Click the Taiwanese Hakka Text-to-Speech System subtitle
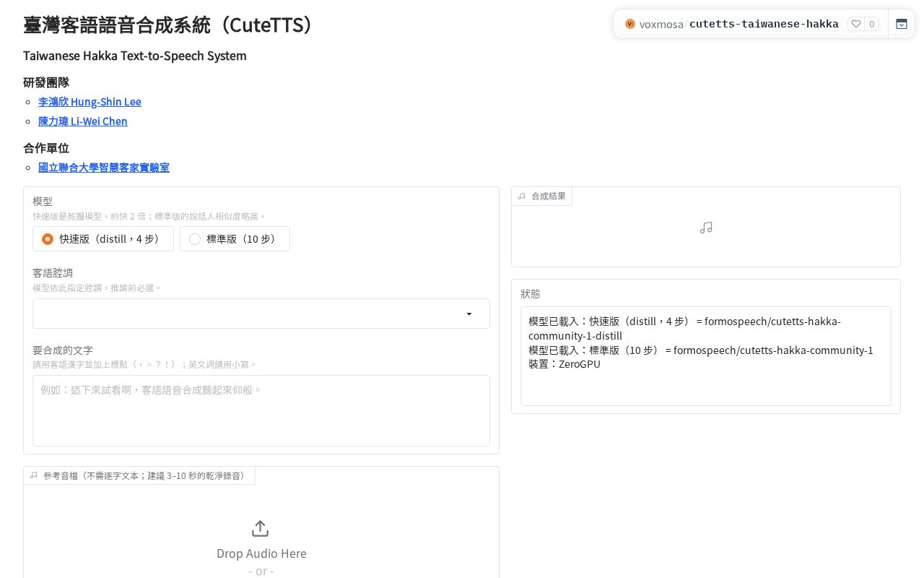Image resolution: width=924 pixels, height=578 pixels. tap(135, 56)
